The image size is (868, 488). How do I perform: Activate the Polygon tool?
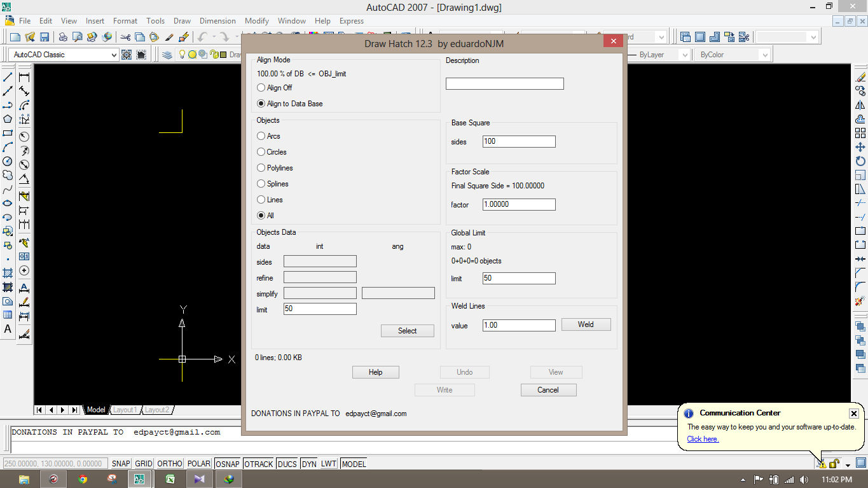[7, 119]
